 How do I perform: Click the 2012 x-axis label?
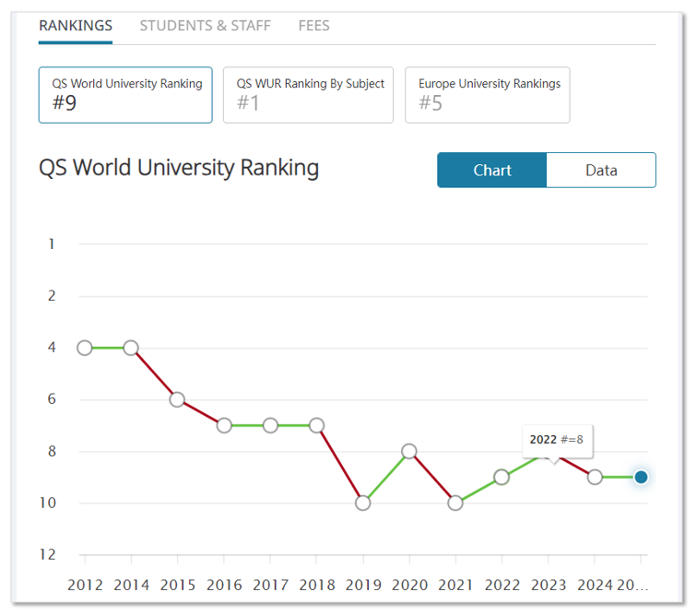[85, 586]
